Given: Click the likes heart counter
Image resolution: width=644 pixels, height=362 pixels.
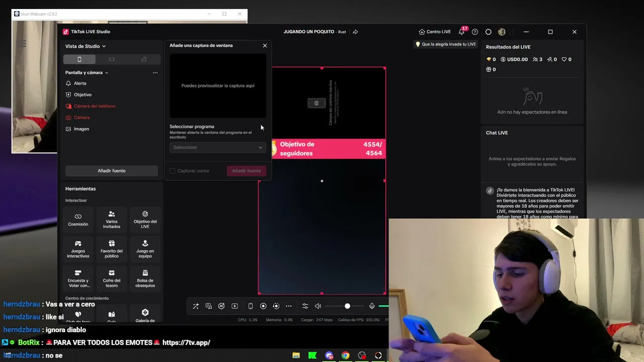Looking at the screenshot, I should (x=567, y=59).
